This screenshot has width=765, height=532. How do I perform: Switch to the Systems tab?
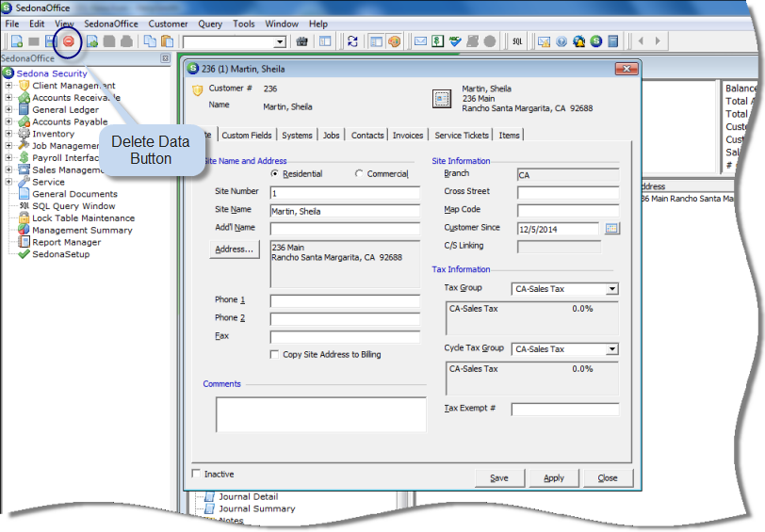coord(297,135)
